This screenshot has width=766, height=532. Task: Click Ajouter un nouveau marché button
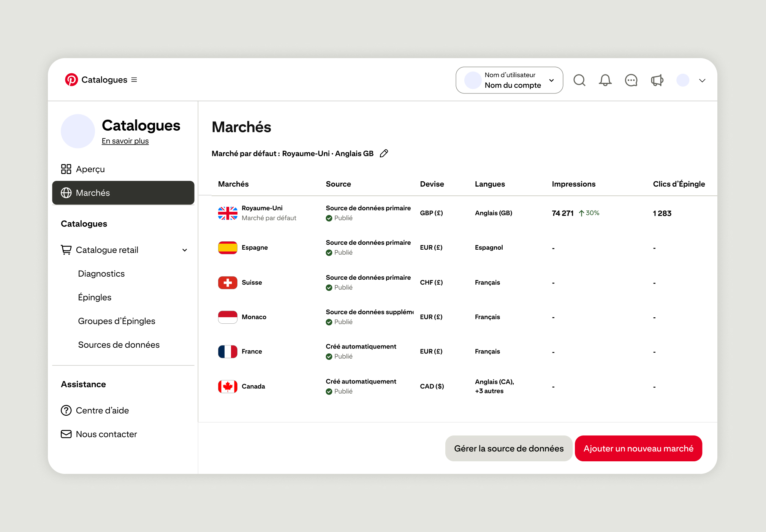click(x=638, y=448)
